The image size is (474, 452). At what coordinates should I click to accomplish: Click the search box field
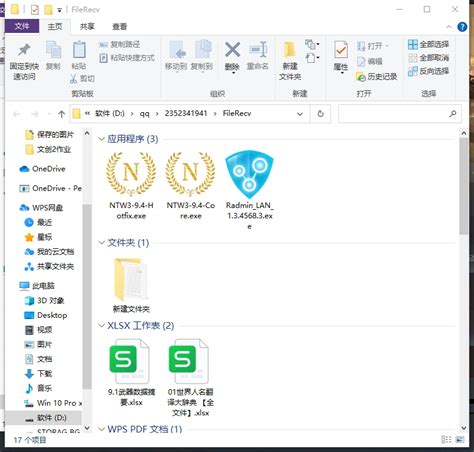[x=400, y=114]
